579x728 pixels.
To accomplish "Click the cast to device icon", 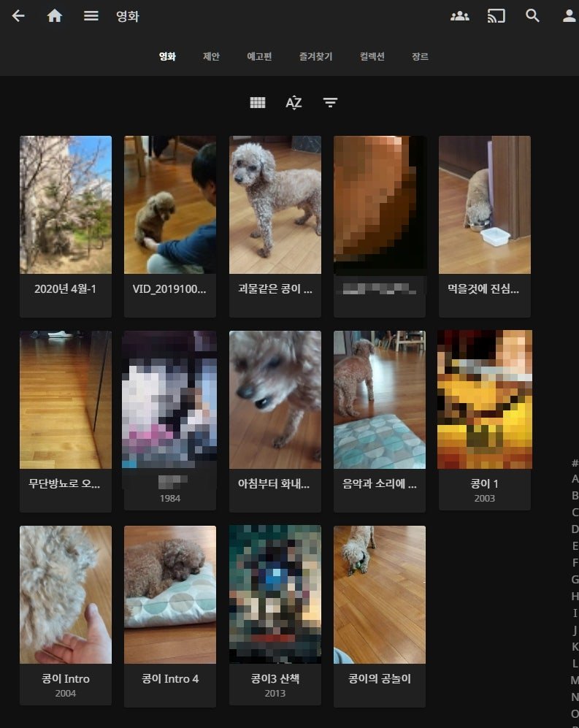I will pyautogui.click(x=496, y=16).
